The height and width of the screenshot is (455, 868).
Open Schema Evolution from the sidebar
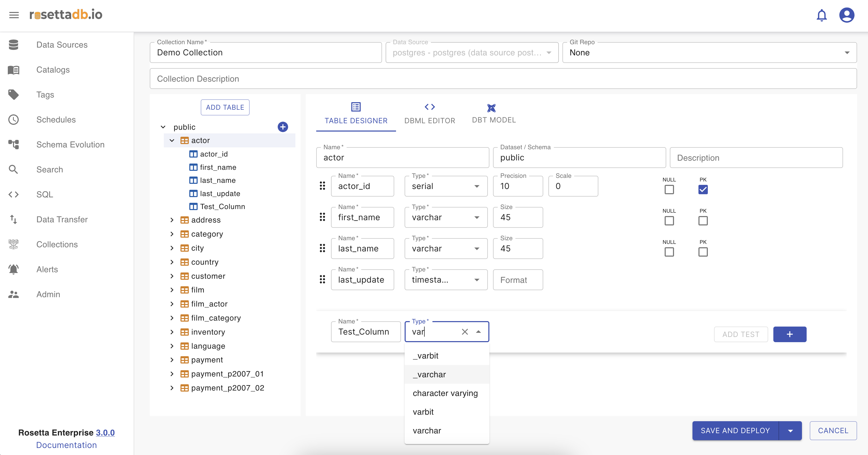pos(70,145)
